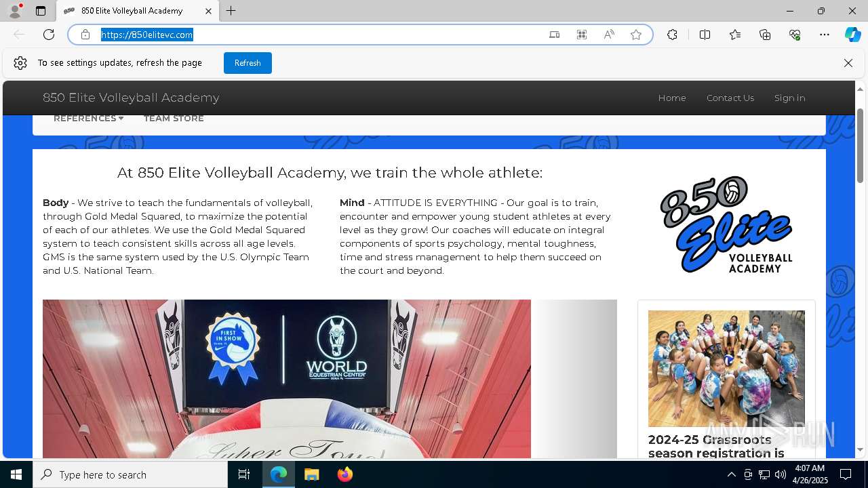This screenshot has height=488, width=868.
Task: Click the scrollbar down arrow
Action: 861,450
